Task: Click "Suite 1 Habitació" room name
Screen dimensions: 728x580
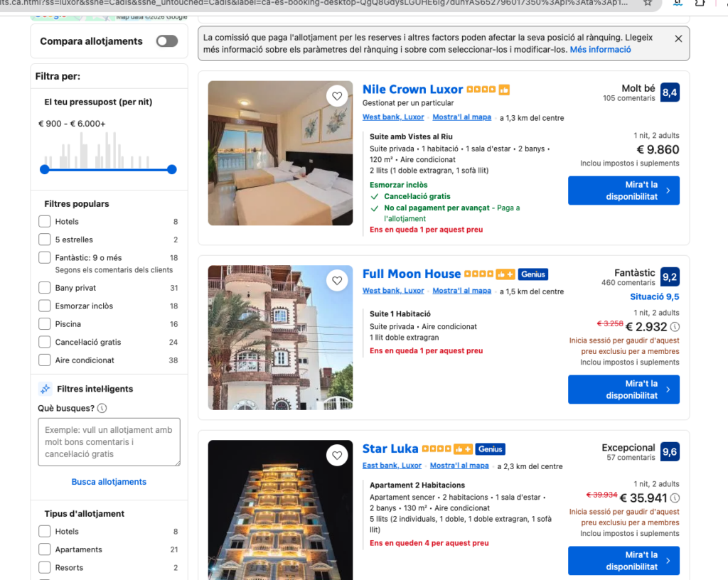Action: [x=400, y=314]
